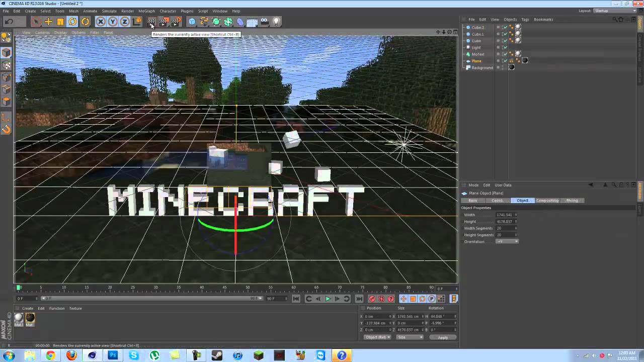Click the Render to Picture Viewer icon
The width and height of the screenshot is (644, 362).
[x=164, y=22]
